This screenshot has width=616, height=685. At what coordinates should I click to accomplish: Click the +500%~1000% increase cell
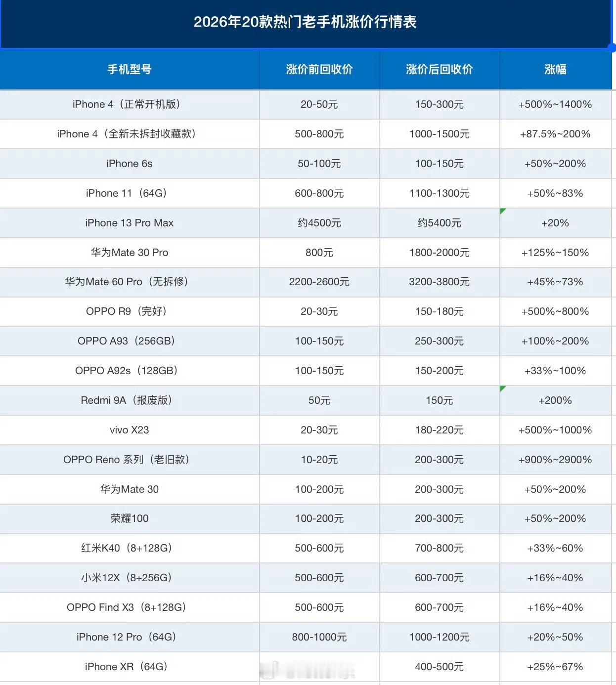556,430
